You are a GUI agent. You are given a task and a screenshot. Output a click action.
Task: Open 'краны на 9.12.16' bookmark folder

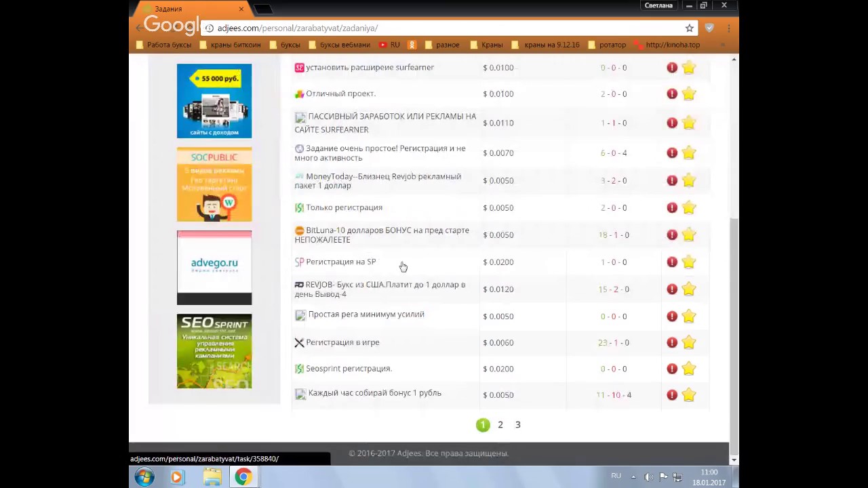pyautogui.click(x=546, y=45)
